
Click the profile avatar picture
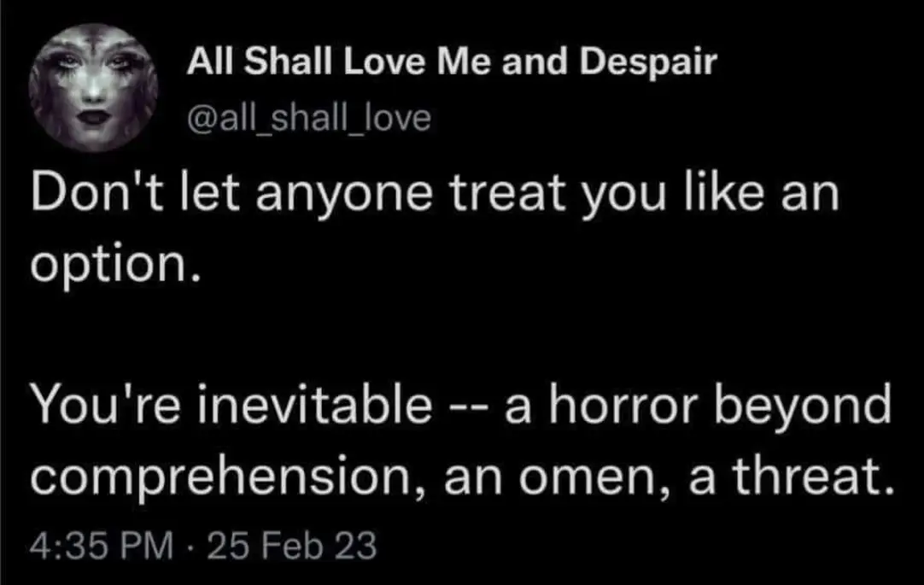coord(93,88)
